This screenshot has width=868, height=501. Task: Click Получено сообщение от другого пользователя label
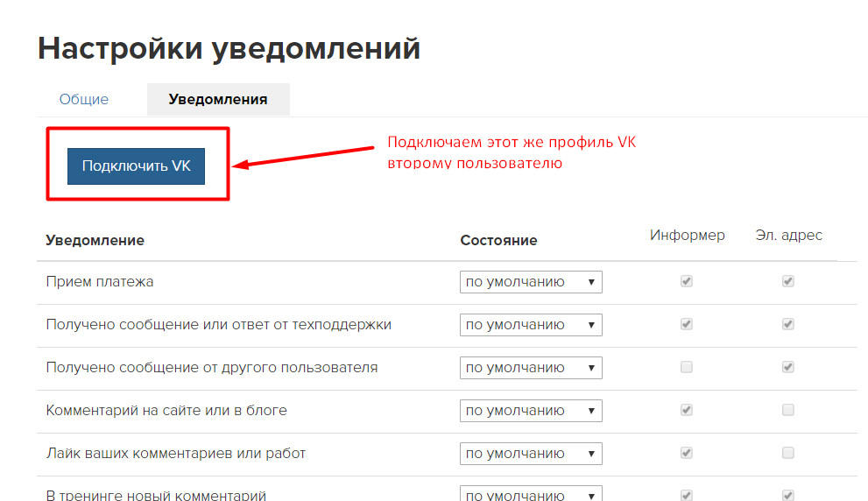coord(212,368)
